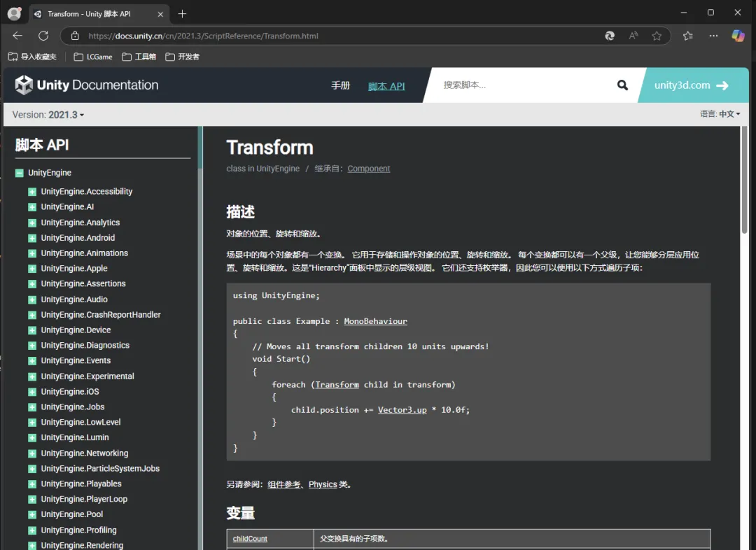
Task: Select UnityEngine.Pool in the tree
Action: [x=72, y=514]
